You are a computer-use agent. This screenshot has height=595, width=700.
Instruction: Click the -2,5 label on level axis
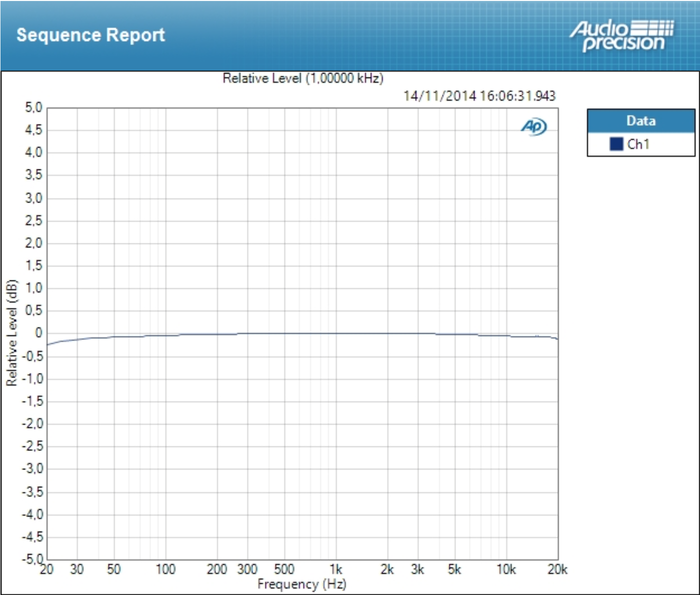32,446
